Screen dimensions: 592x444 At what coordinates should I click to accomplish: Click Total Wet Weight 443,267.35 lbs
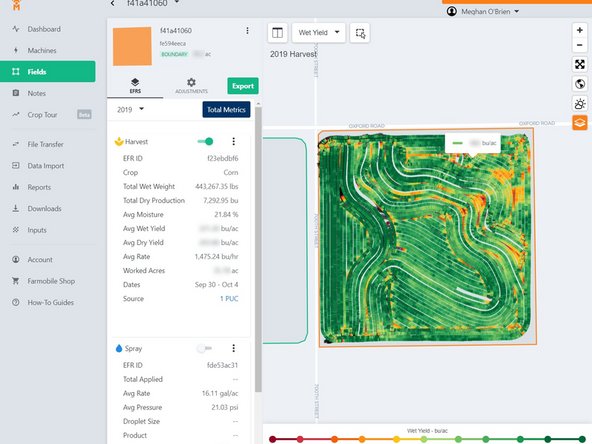coord(217,186)
